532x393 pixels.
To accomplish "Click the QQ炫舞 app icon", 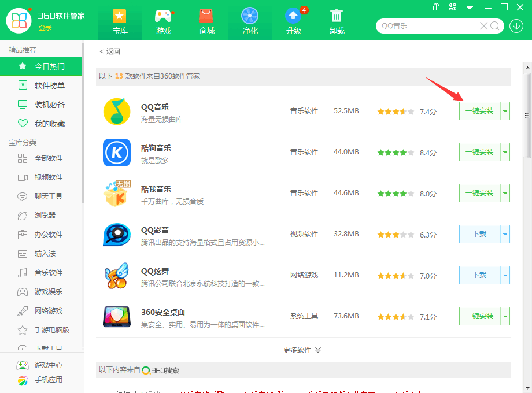I will (117, 275).
